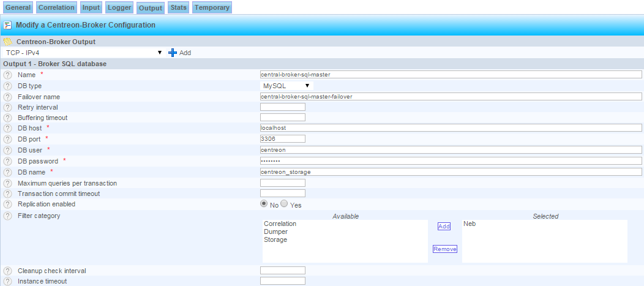The image size is (644, 286).
Task: Switch to the Logger tab
Action: (119, 8)
